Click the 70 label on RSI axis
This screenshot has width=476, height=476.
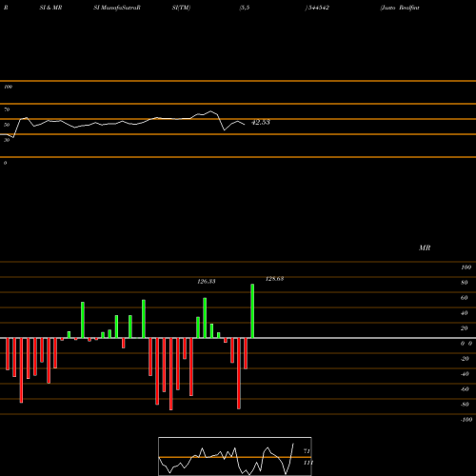(7, 109)
